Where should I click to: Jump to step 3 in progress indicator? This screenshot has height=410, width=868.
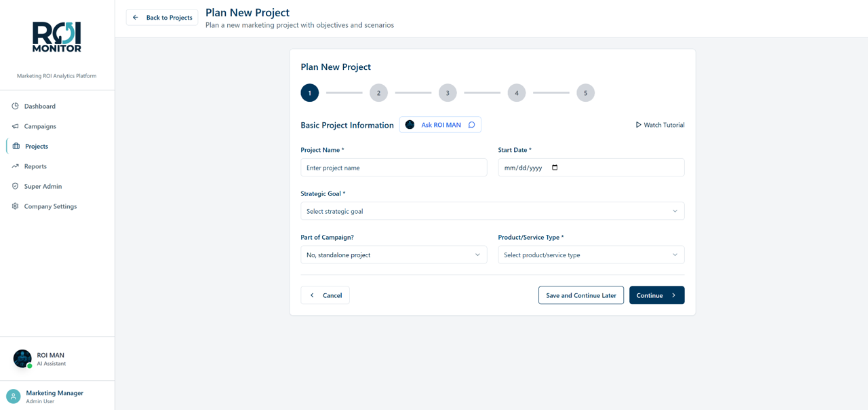tap(448, 93)
